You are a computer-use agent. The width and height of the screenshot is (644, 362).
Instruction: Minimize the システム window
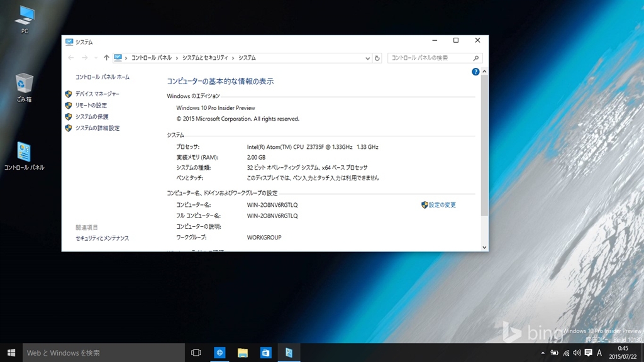[435, 40]
